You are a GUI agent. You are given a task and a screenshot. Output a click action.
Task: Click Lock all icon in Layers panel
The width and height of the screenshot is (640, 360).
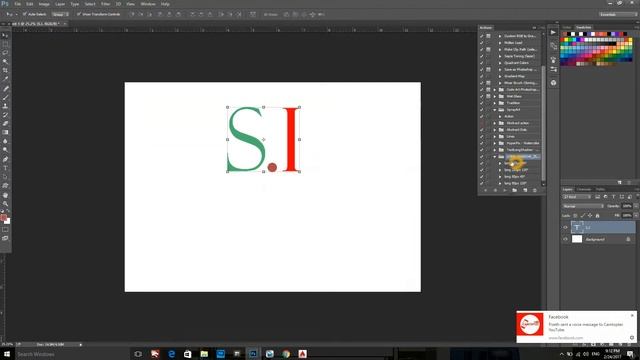tap(598, 216)
